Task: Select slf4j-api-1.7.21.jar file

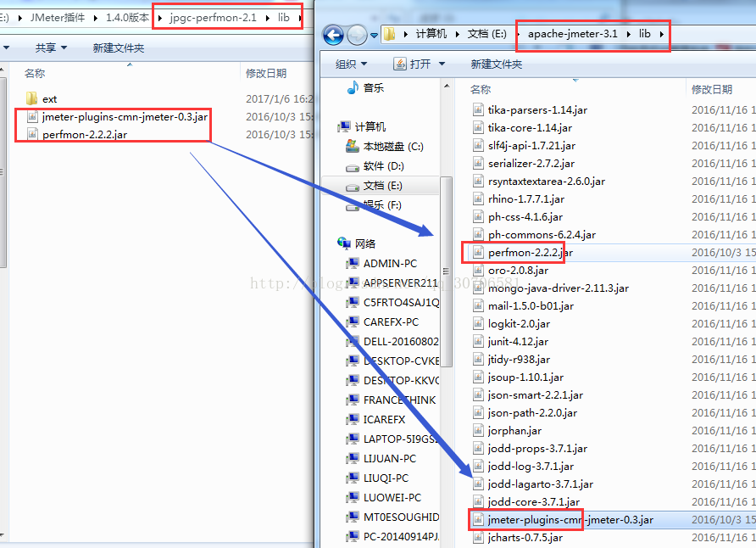Action: [524, 146]
